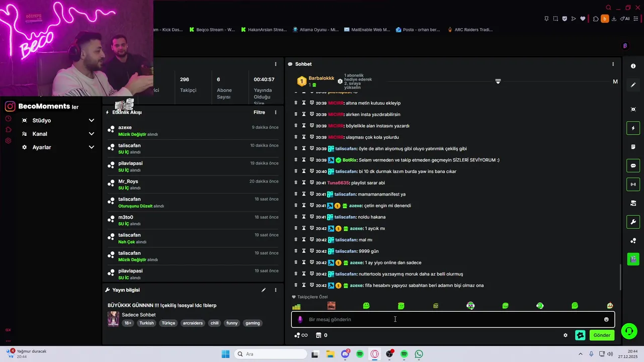
Task: Switch to the ARC Raiders Trading tab
Action: 470,30
